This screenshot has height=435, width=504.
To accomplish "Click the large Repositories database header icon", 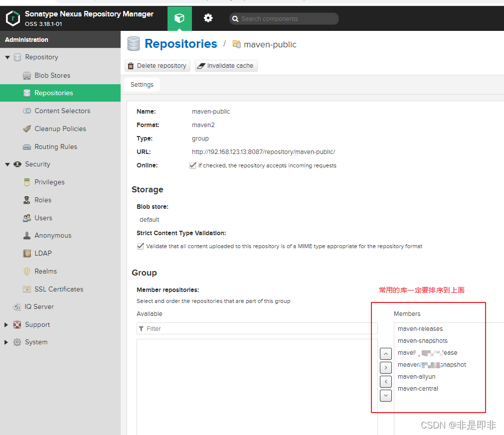I will point(134,44).
